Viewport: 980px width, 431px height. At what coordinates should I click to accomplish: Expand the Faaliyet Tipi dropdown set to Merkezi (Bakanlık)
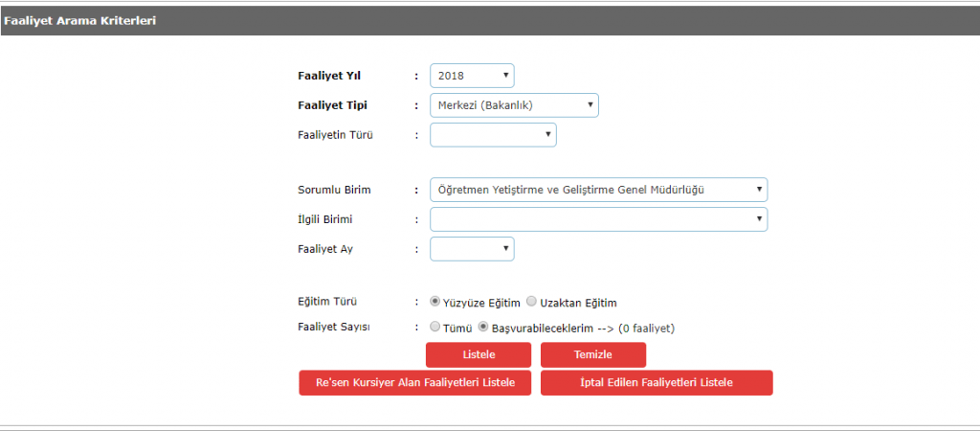pos(514,104)
